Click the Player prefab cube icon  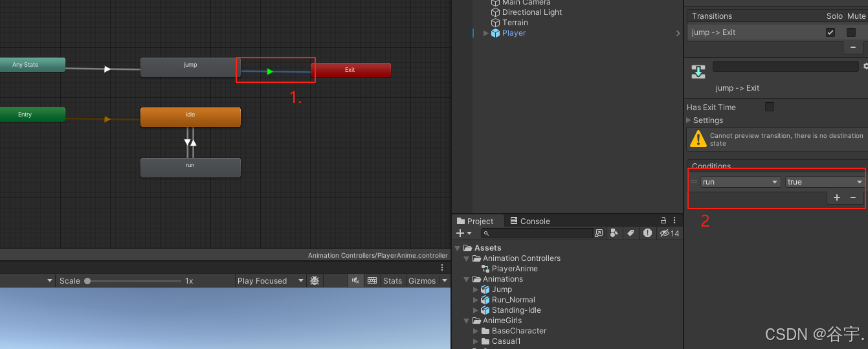coord(495,33)
